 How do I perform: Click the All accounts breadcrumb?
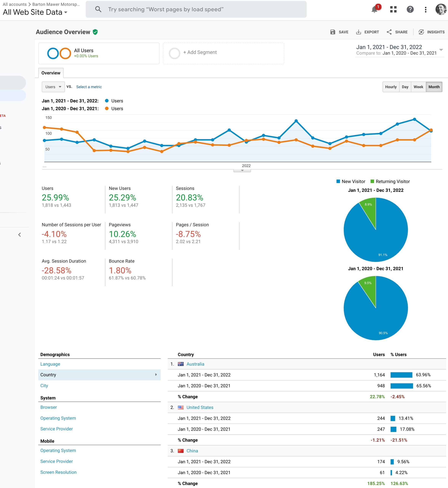click(x=14, y=4)
